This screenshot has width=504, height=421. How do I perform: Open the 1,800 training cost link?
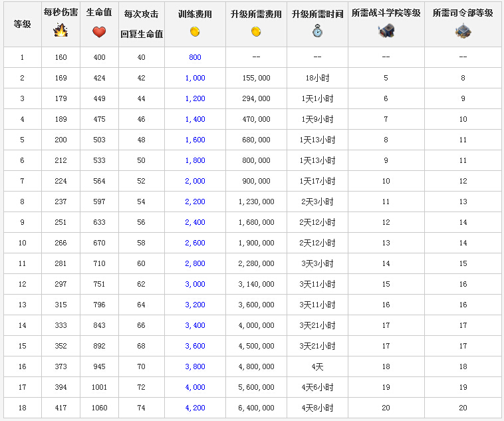(195, 160)
